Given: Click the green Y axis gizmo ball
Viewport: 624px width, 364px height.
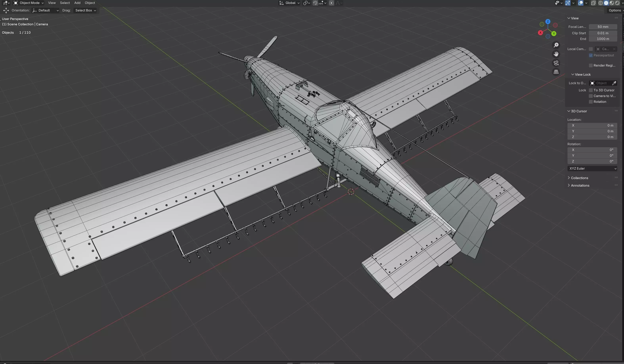Looking at the screenshot, I should coord(554,33).
